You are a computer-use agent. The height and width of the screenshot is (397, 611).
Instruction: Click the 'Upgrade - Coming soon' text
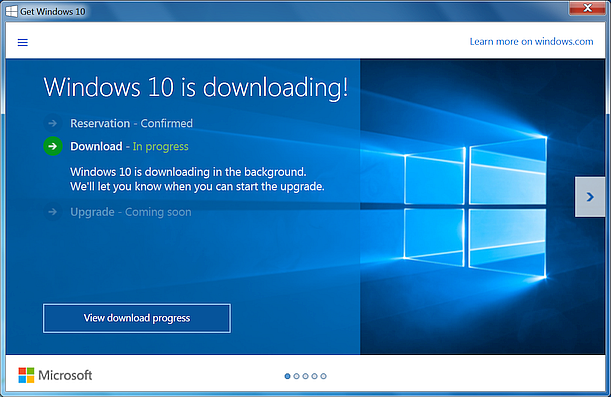click(x=131, y=212)
